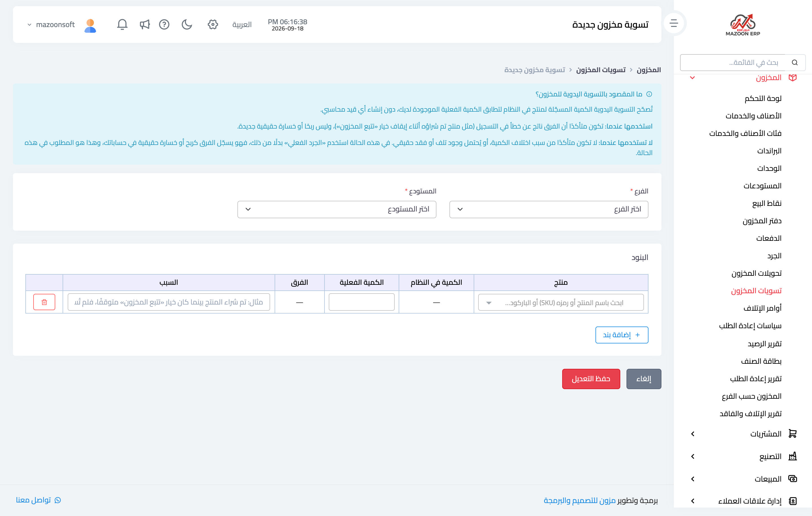Open لوحة التحكم in sidebar
Screen dimensions: 812x516
click(x=763, y=98)
